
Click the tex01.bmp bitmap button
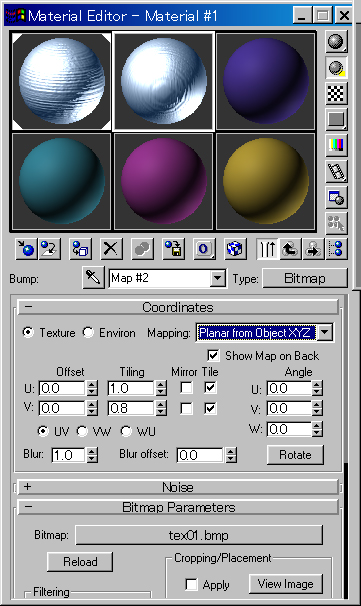(x=199, y=535)
